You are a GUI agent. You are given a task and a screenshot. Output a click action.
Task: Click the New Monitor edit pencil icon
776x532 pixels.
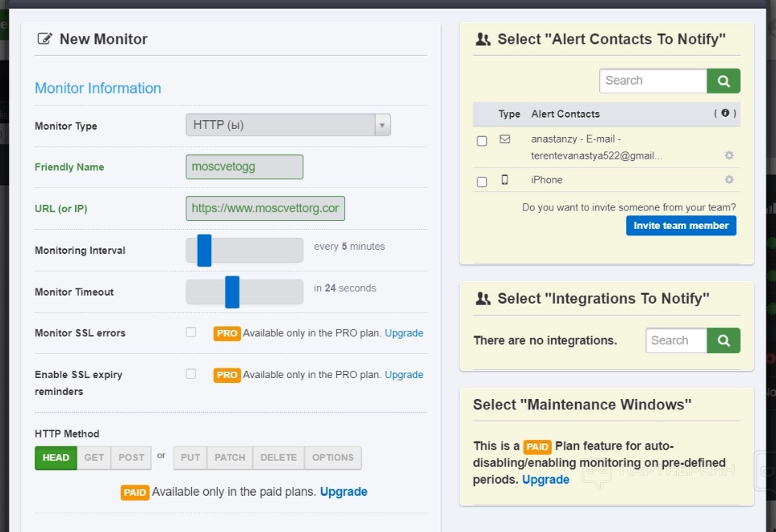(x=45, y=39)
